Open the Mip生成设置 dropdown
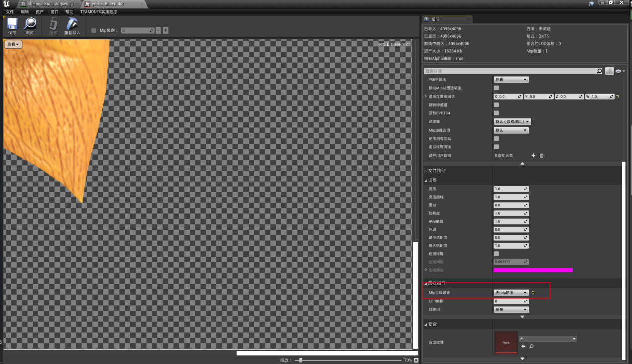 pyautogui.click(x=511, y=293)
